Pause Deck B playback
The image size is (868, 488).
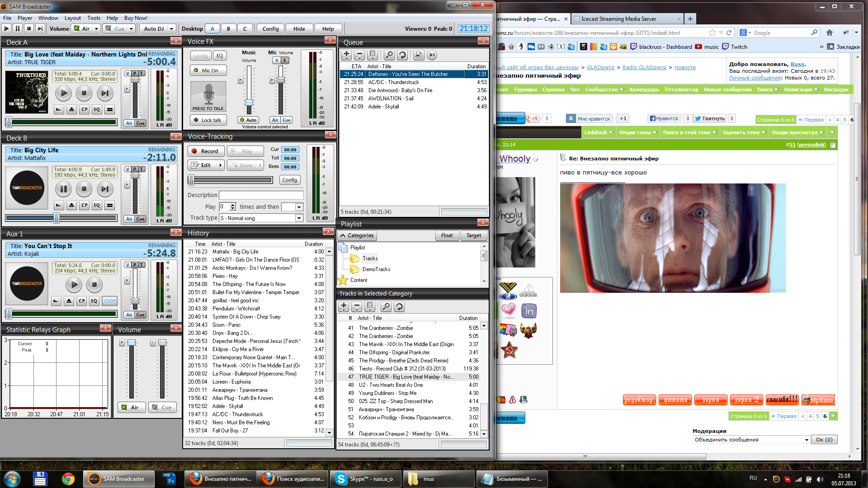(64, 189)
